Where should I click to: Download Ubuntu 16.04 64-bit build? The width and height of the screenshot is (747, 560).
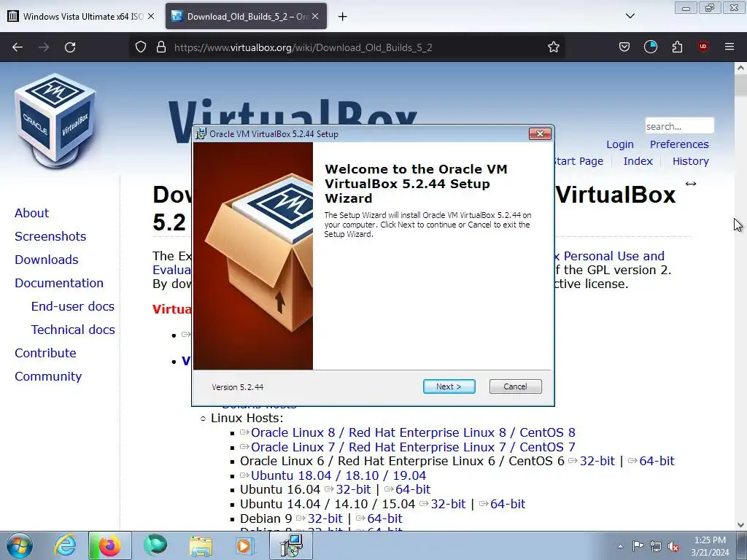[413, 489]
